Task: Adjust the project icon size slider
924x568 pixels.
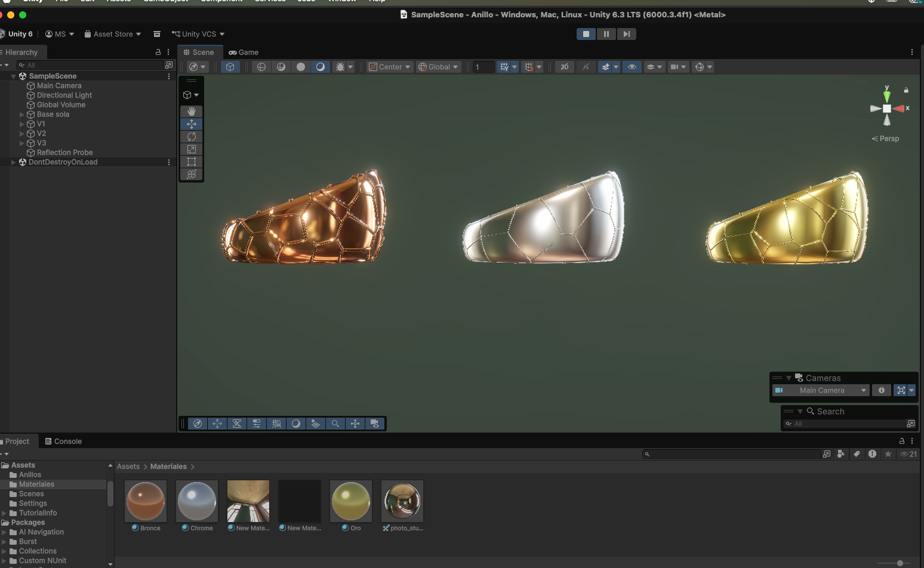Action: [900, 563]
